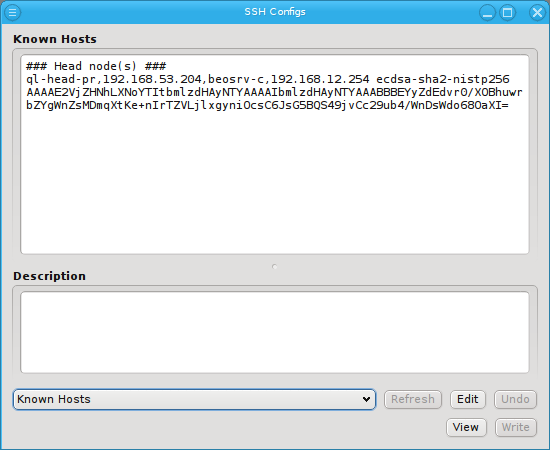Open the Known Hosts combo box
This screenshot has height=450, width=550.
tap(194, 399)
